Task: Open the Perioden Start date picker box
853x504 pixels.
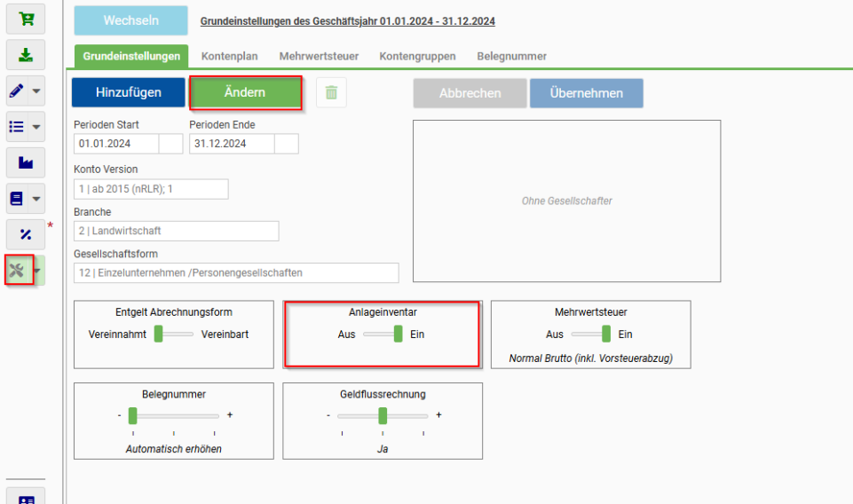Action: (x=170, y=144)
